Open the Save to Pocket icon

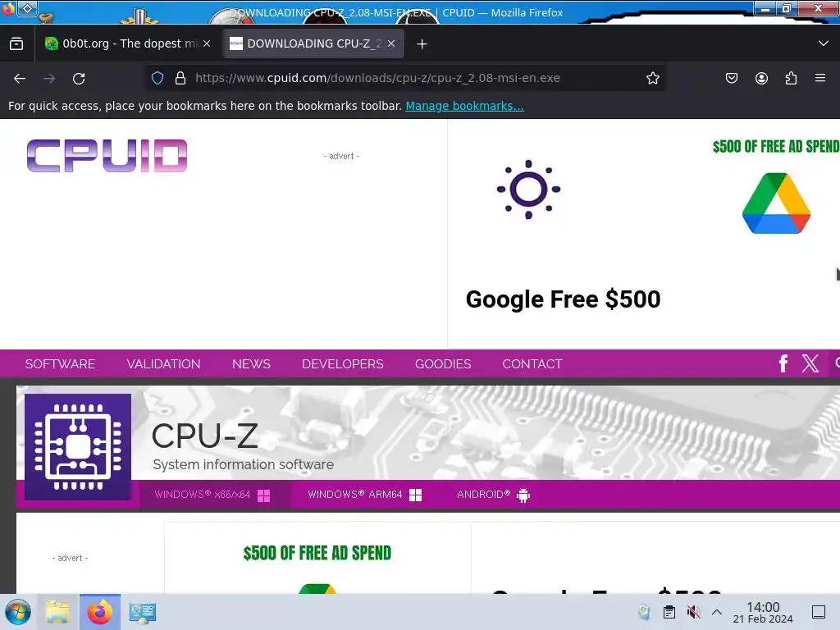point(731,78)
